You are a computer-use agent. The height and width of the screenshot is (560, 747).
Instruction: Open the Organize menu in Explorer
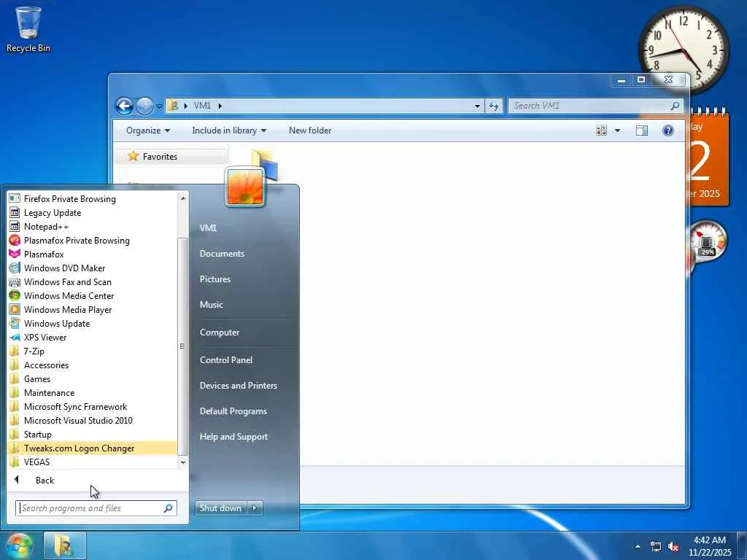(x=148, y=131)
